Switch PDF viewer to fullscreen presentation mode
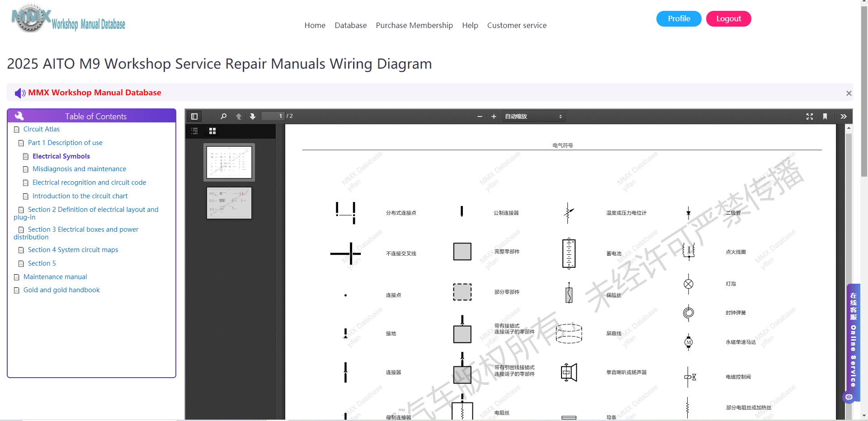The image size is (868, 421). coord(810,117)
